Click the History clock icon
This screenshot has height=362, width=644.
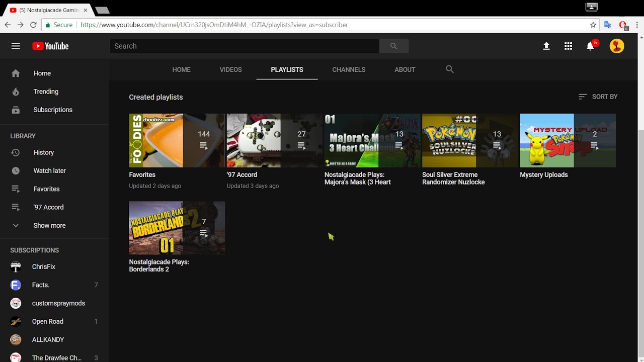pos(16,152)
